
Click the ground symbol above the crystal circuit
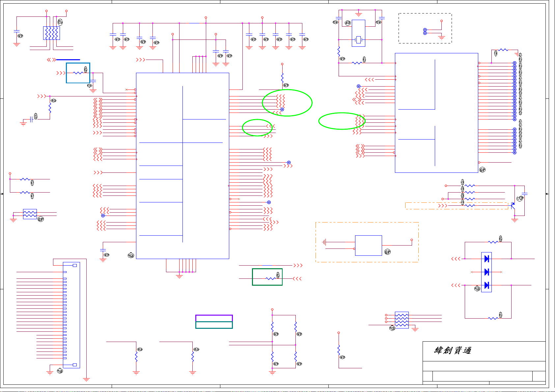point(358,14)
